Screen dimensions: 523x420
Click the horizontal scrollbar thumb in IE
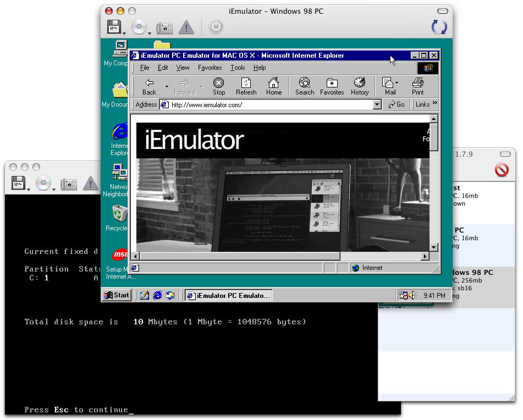click(x=240, y=256)
